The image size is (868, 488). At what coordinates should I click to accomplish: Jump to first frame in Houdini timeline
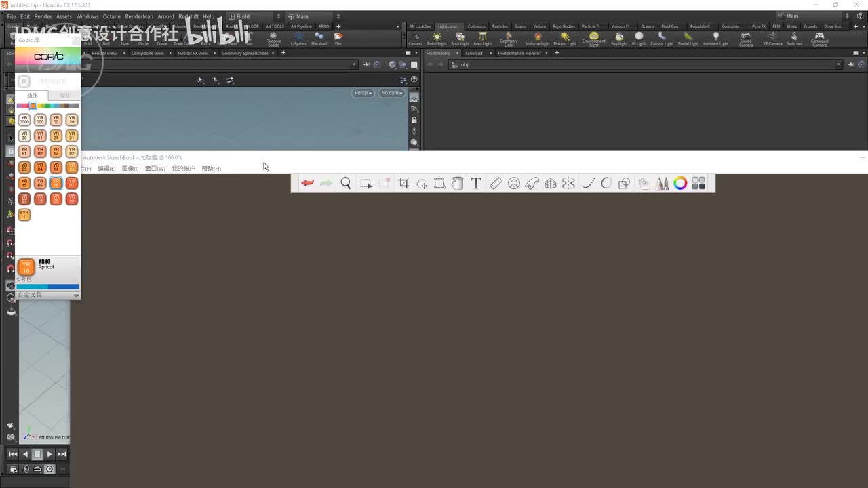pyautogui.click(x=13, y=454)
